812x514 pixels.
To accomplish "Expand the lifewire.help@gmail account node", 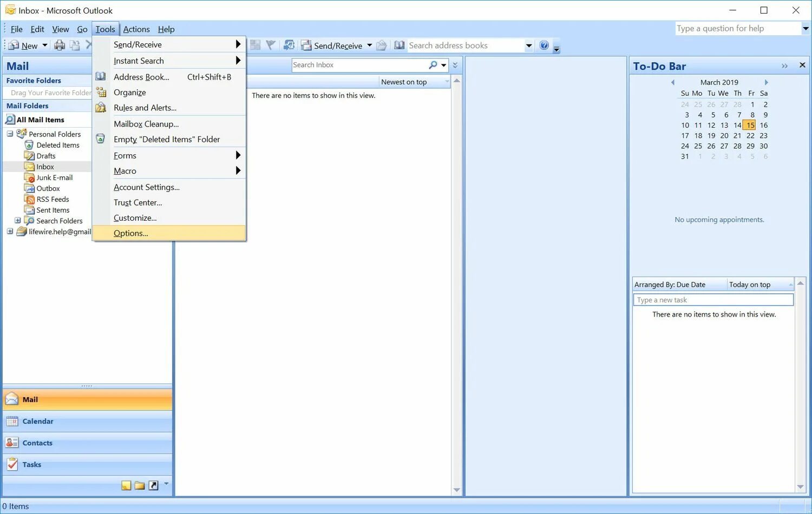I will pos(10,231).
